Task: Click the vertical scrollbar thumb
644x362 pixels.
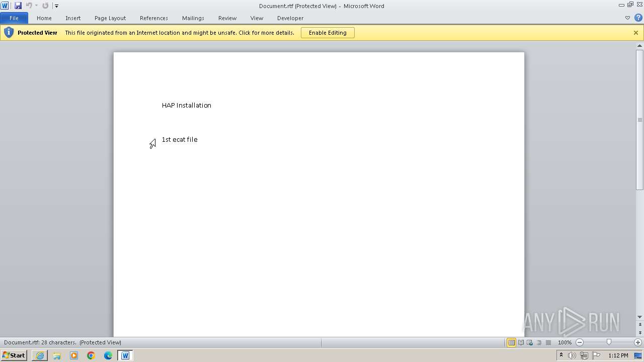Action: pos(639,120)
